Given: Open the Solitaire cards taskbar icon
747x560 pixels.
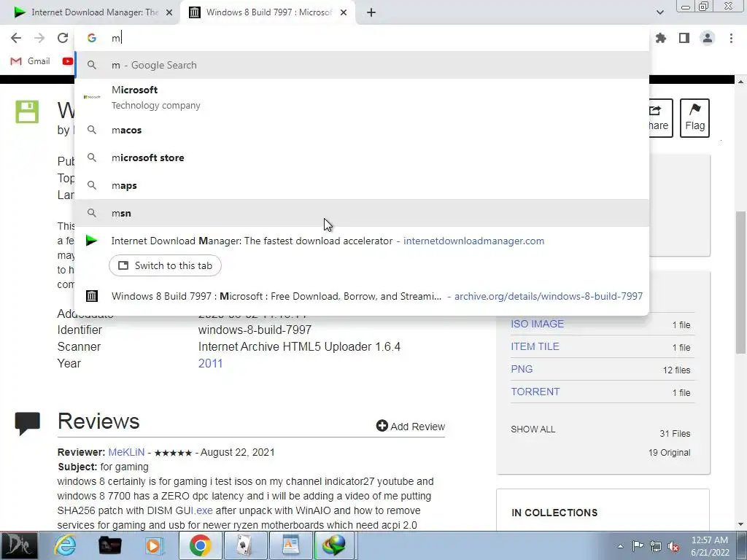Looking at the screenshot, I should coord(245,545).
